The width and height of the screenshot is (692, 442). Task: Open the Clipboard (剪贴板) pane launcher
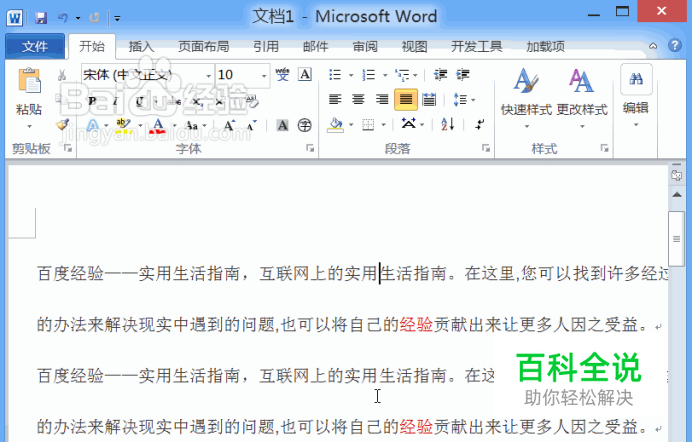point(68,148)
